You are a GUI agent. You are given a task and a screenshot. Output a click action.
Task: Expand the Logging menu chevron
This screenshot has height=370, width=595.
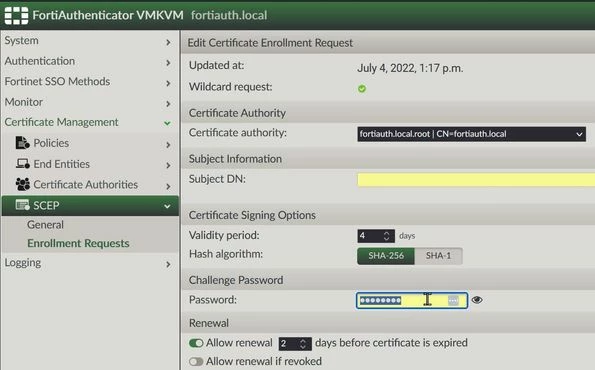pyautogui.click(x=168, y=264)
